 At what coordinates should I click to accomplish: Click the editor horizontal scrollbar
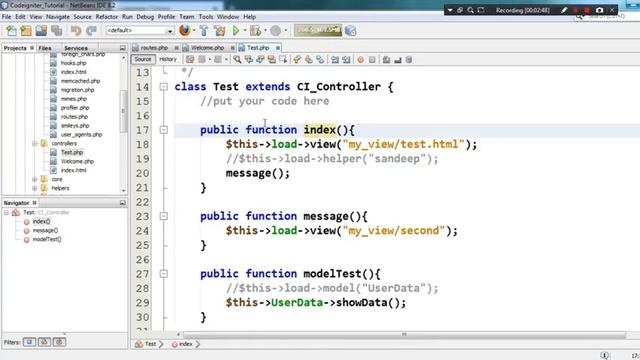[404, 334]
